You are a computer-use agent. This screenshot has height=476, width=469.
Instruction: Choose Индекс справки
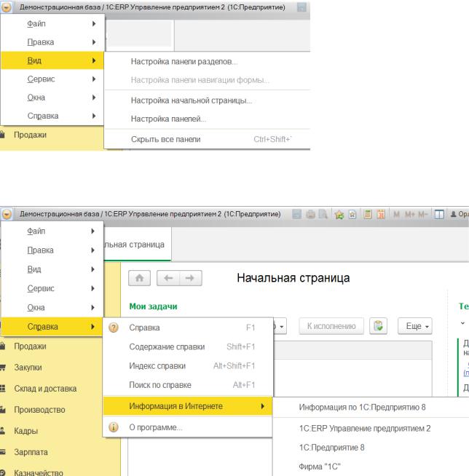pos(187,366)
